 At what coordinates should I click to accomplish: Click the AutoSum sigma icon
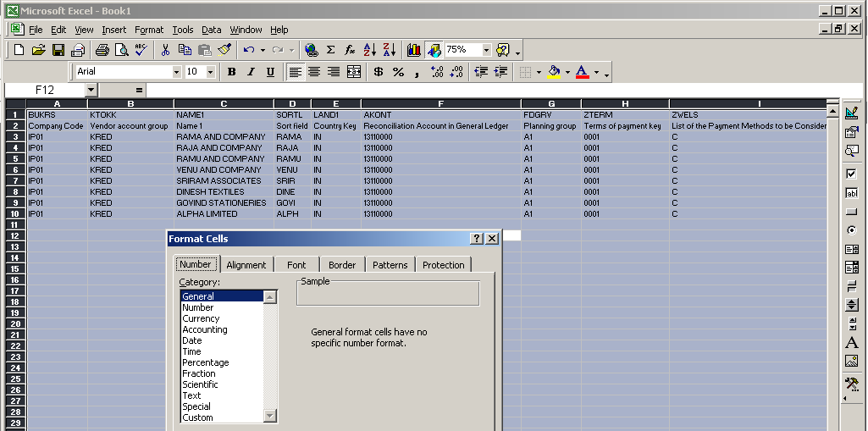(x=330, y=50)
